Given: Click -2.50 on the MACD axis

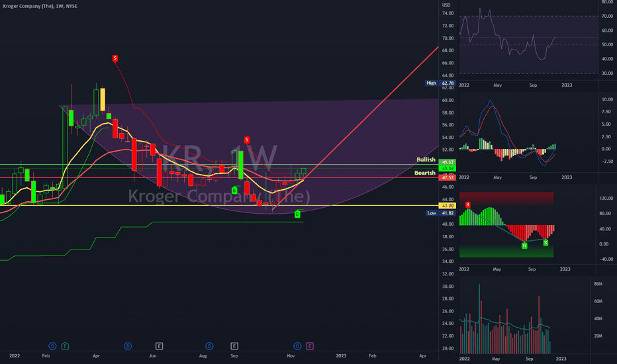Looking at the screenshot, I should 608,161.
